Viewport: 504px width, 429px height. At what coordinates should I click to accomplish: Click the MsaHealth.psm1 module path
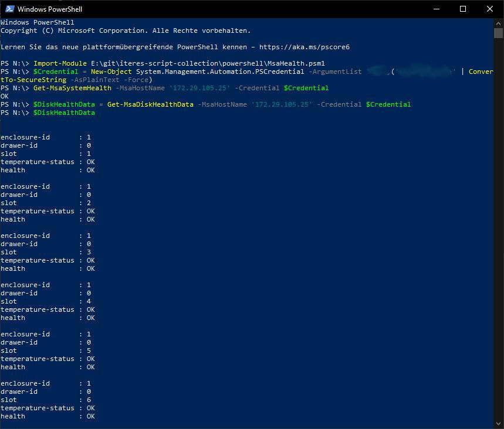tap(208, 63)
